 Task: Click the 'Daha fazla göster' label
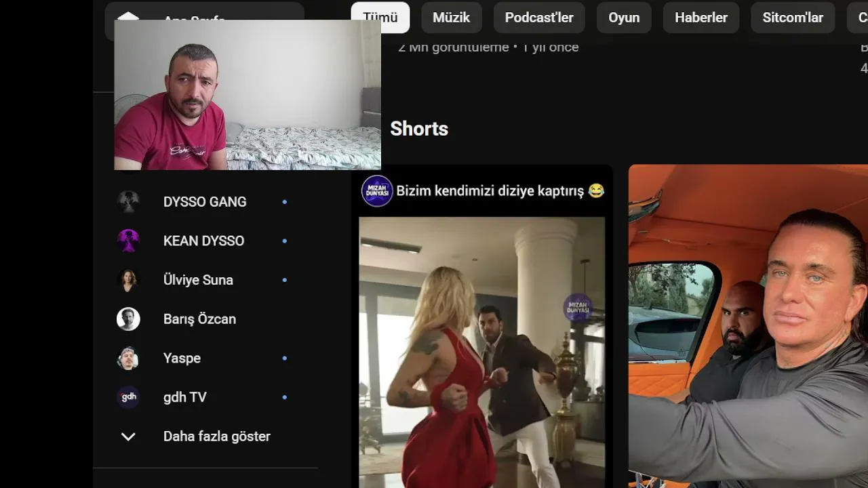[x=217, y=436]
